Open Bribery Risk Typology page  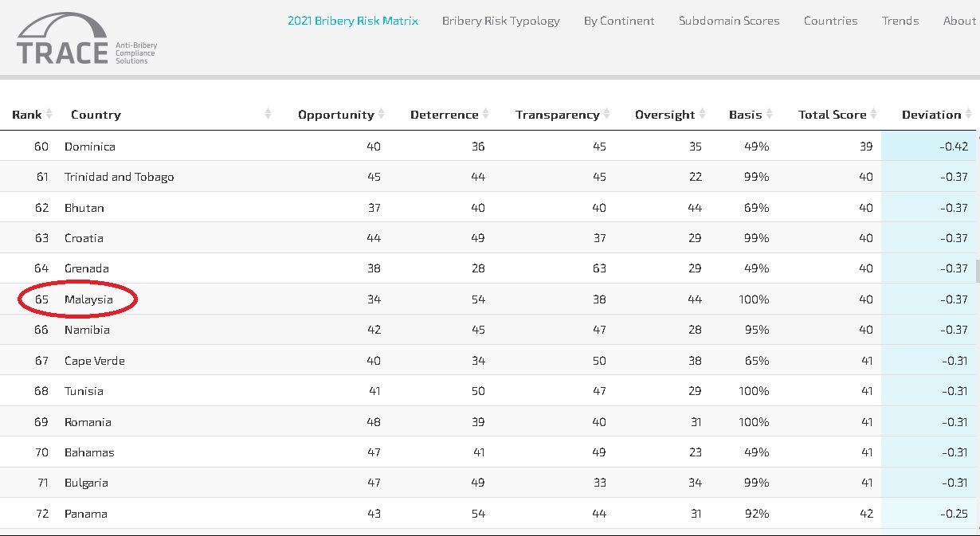pyautogui.click(x=501, y=21)
